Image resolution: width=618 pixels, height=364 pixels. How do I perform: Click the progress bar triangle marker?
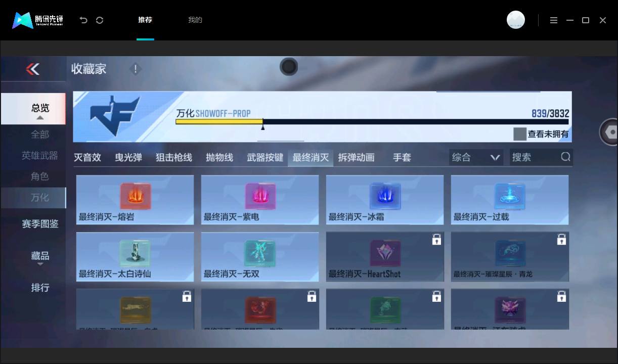pos(262,127)
